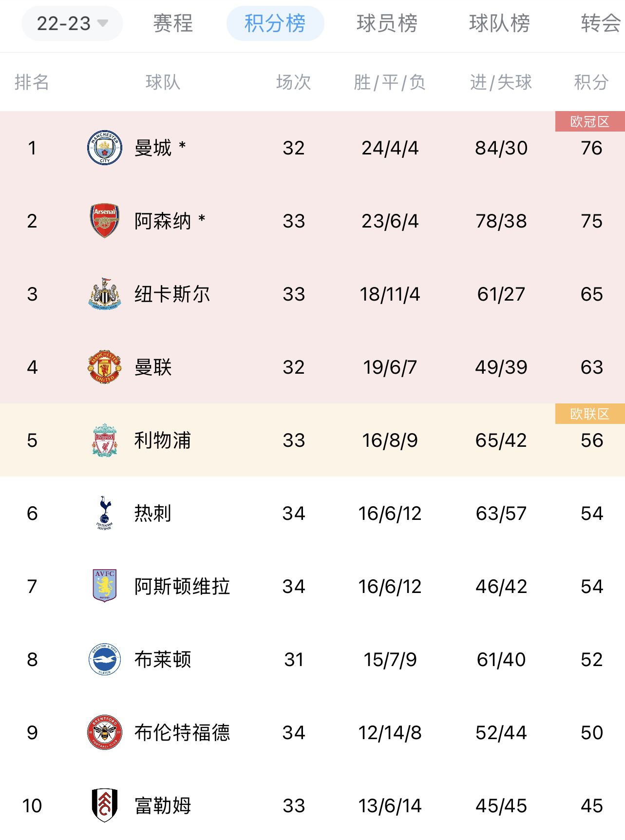
Task: Click the Manchester City crest icon
Action: pyautogui.click(x=105, y=148)
